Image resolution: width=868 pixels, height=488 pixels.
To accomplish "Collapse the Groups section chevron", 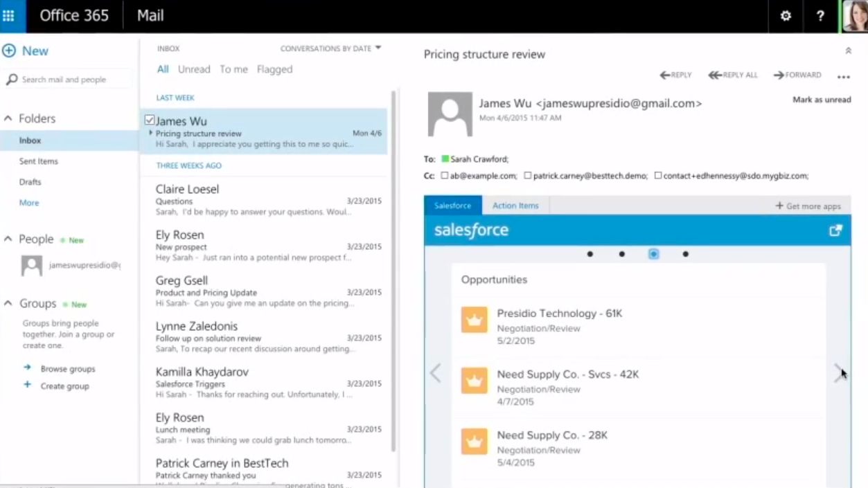I will click(8, 303).
